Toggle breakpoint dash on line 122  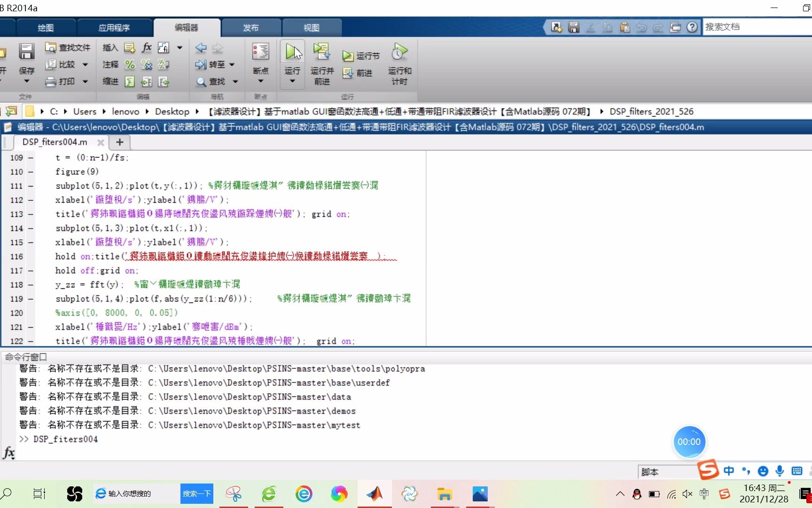31,341
